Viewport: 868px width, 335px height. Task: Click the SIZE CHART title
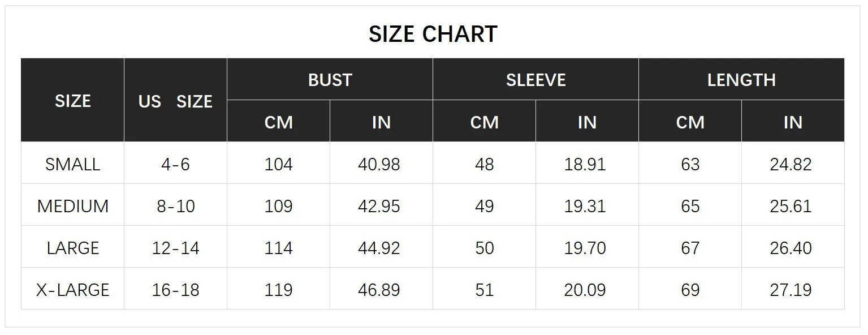(433, 34)
